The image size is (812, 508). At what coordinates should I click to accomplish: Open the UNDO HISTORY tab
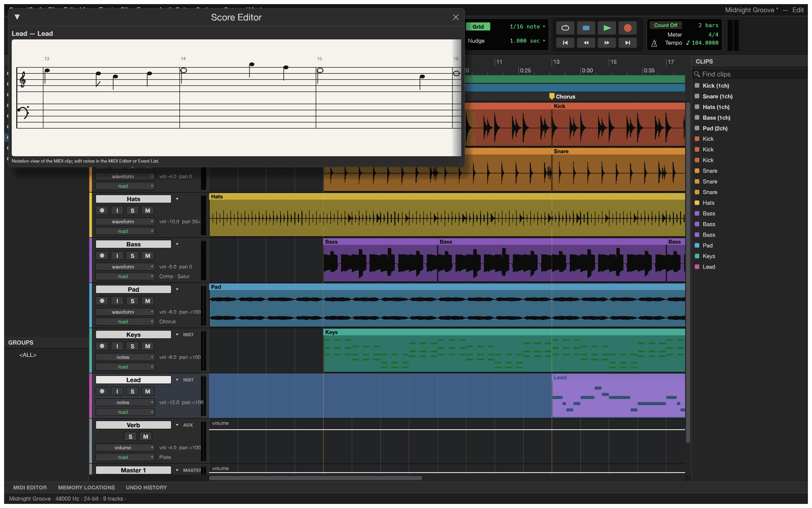(146, 487)
